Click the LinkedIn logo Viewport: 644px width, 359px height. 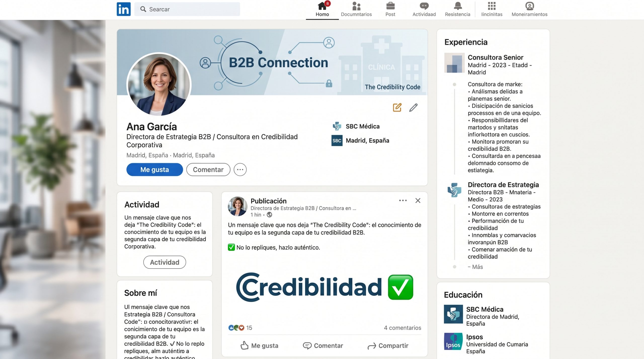click(124, 9)
